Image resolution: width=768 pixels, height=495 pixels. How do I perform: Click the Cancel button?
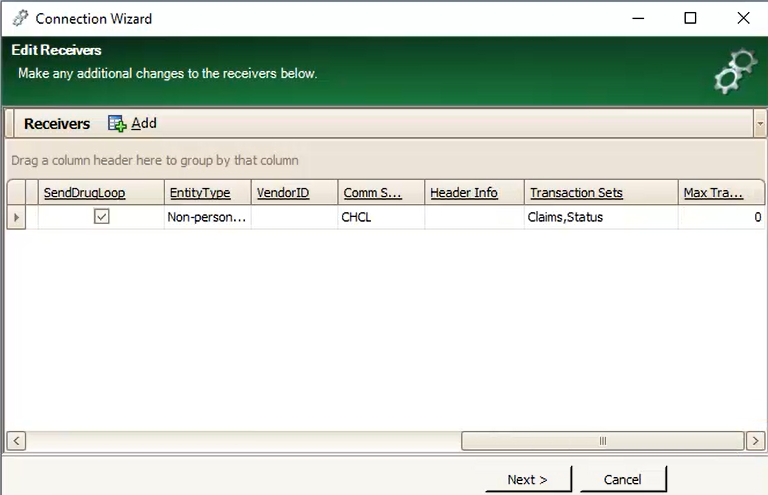623,479
